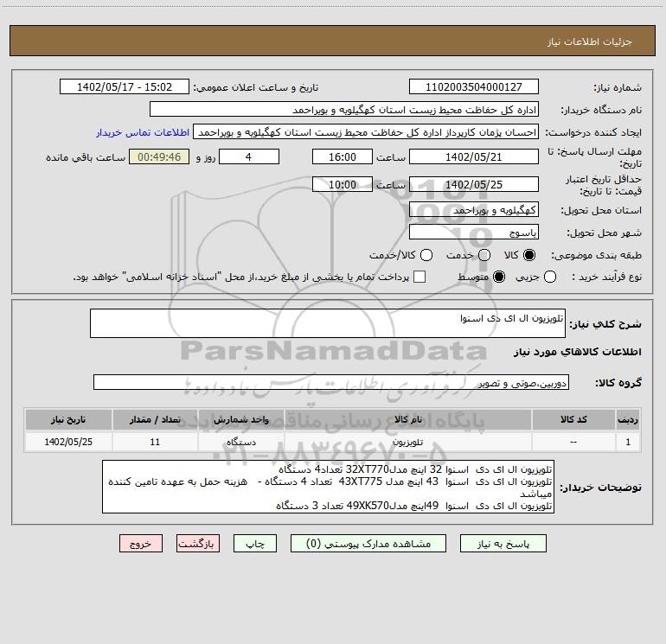Click the کد کالا column header
The width and height of the screenshot is (666, 644).
(573, 419)
